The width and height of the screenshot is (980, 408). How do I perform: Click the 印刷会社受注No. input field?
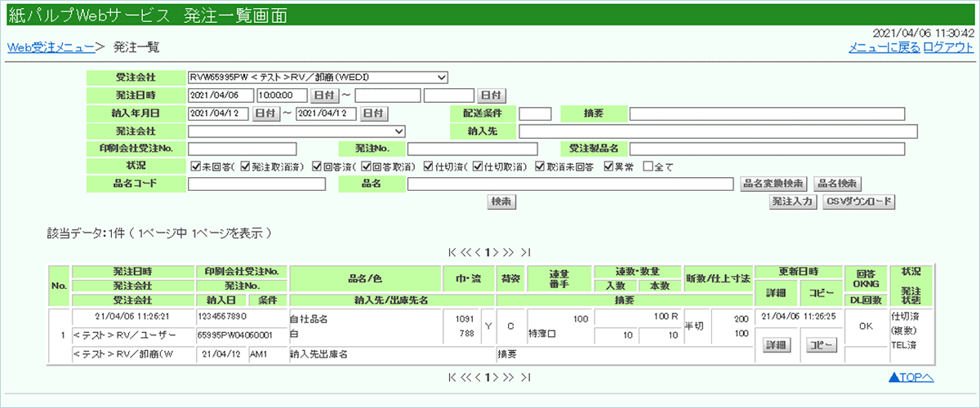tap(242, 149)
